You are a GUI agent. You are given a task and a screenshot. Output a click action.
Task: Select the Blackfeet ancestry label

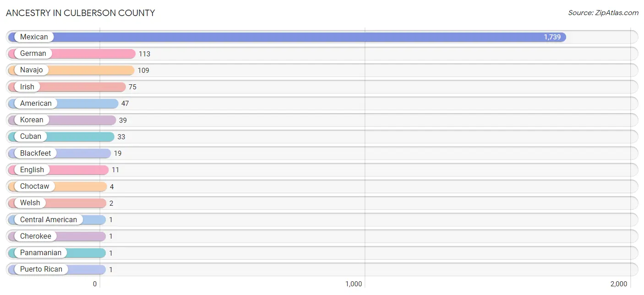coord(36,153)
